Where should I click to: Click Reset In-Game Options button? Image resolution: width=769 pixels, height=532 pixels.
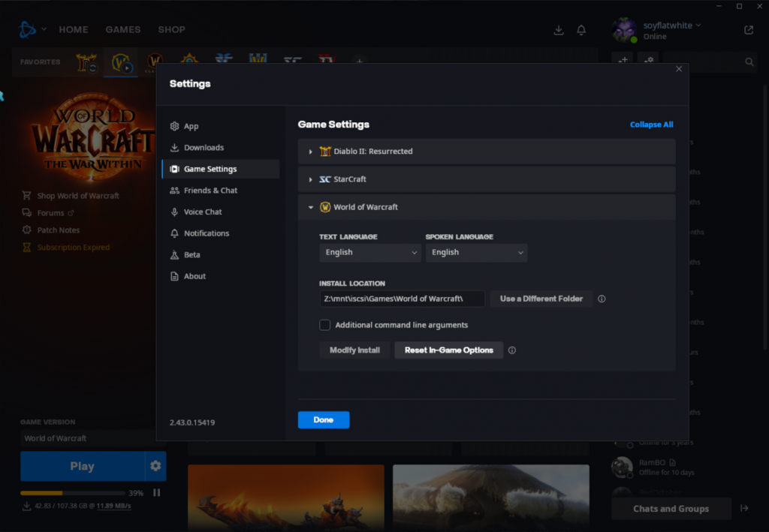(449, 350)
